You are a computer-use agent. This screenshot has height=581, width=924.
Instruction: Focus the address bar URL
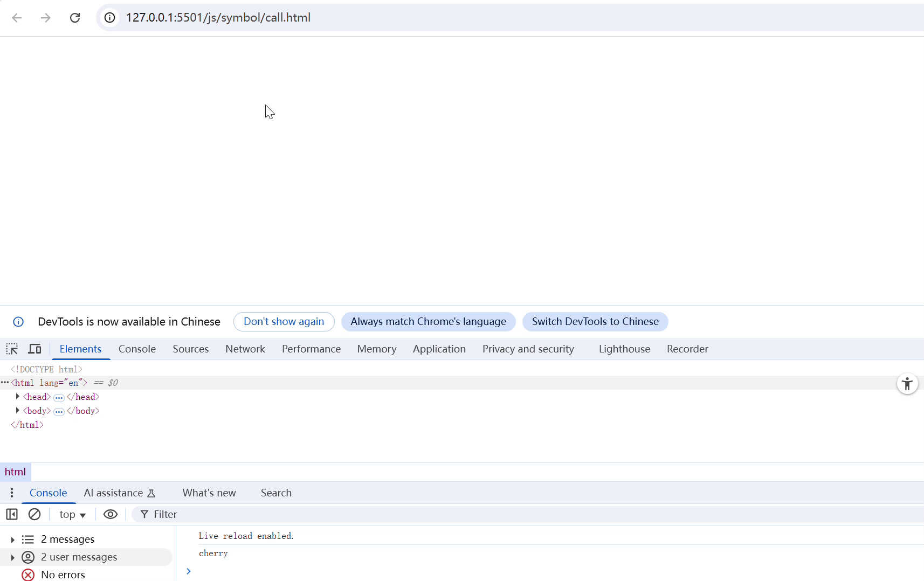click(218, 18)
